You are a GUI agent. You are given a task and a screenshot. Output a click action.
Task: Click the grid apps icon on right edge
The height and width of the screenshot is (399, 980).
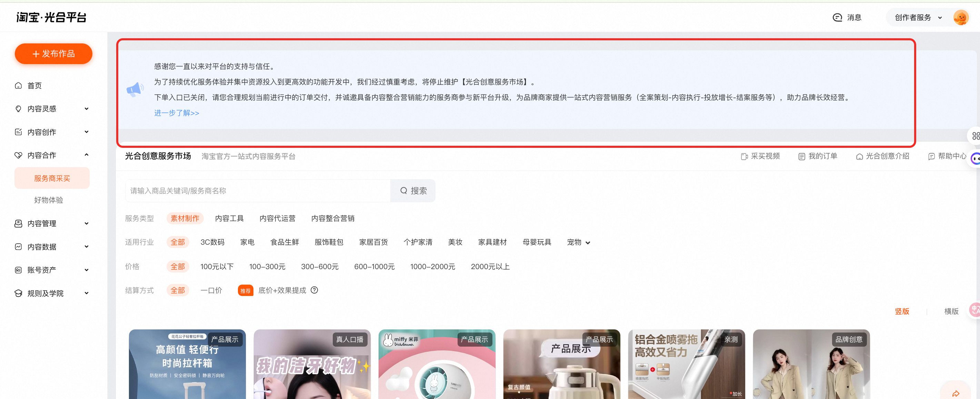(976, 136)
